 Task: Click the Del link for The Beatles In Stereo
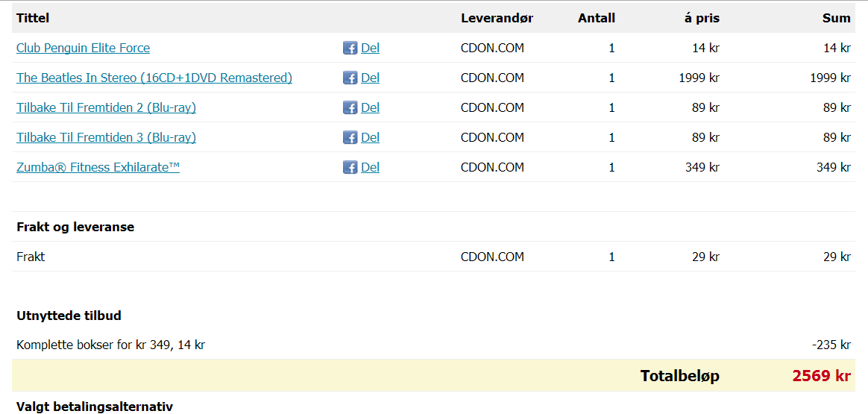coord(371,78)
